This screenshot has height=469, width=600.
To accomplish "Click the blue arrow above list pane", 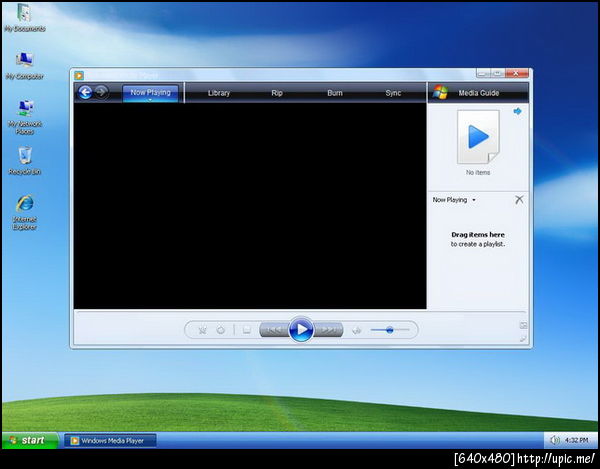I will [x=517, y=111].
